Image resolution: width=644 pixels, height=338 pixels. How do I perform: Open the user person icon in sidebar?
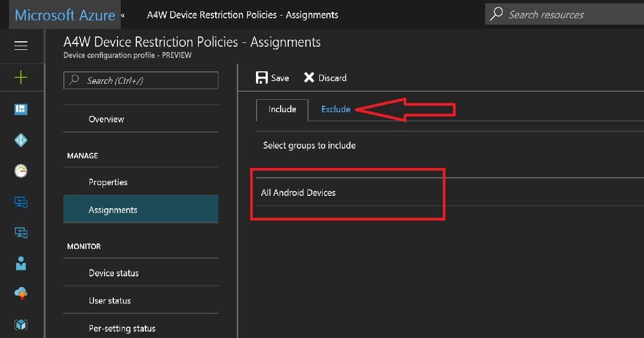coord(21,263)
